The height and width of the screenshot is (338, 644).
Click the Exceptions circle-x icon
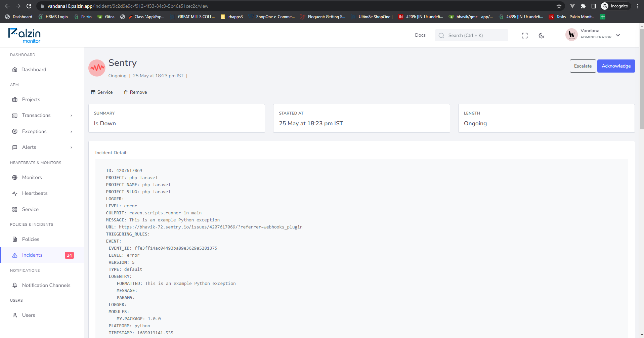point(15,131)
